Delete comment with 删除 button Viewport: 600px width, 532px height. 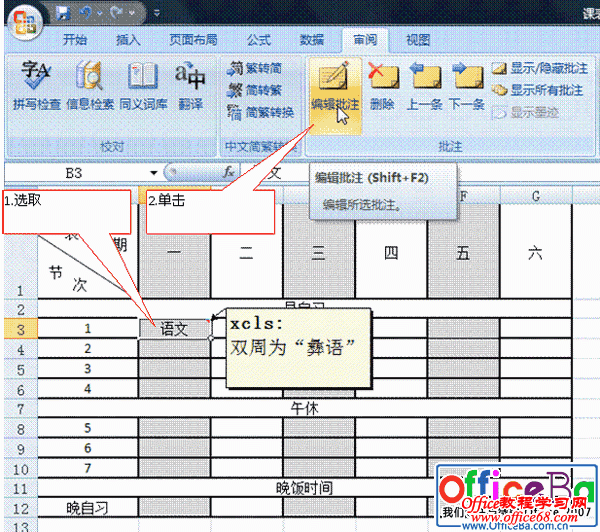pos(382,86)
